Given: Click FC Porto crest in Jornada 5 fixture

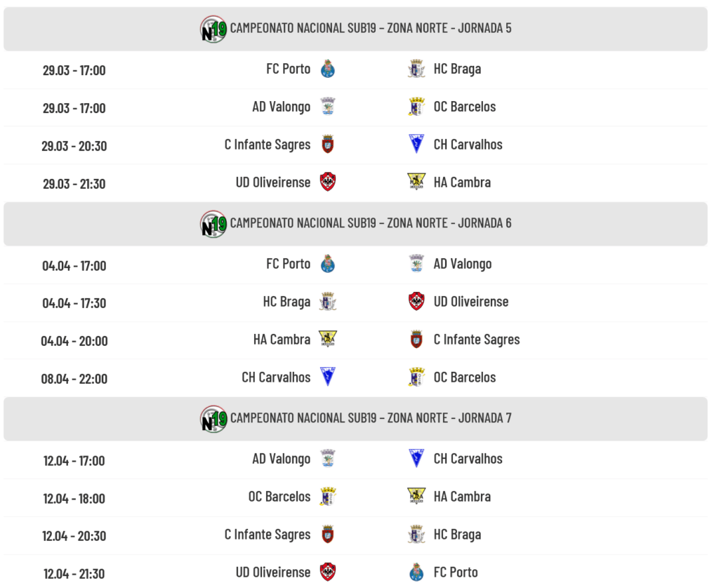Looking at the screenshot, I should tap(327, 69).
